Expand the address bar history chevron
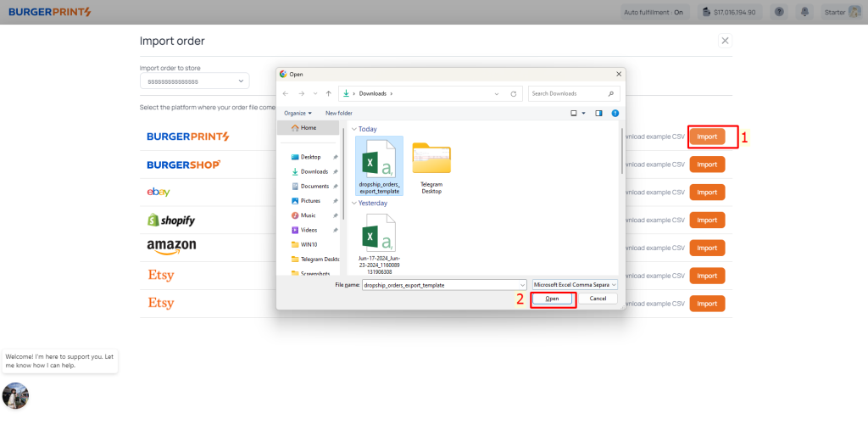The height and width of the screenshot is (430, 868). 497,93
